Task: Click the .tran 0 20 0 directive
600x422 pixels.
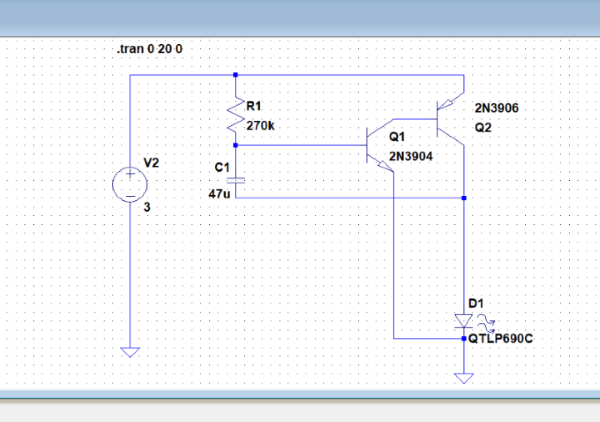Action: click(150, 49)
